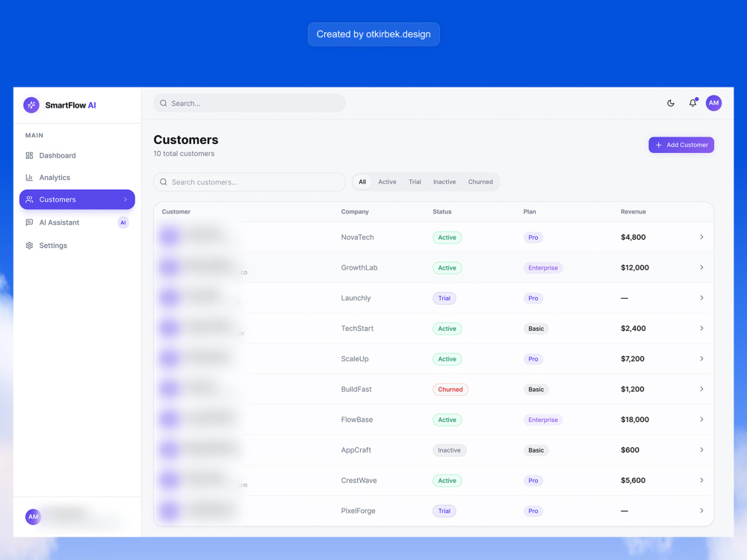Click the Inactive badge in AppCraft row
The image size is (747, 560).
click(x=449, y=450)
